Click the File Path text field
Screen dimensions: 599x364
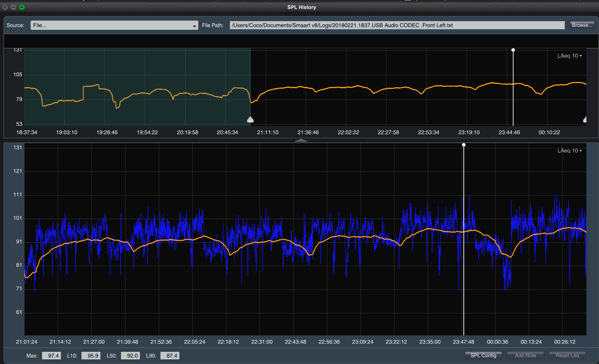tap(397, 25)
